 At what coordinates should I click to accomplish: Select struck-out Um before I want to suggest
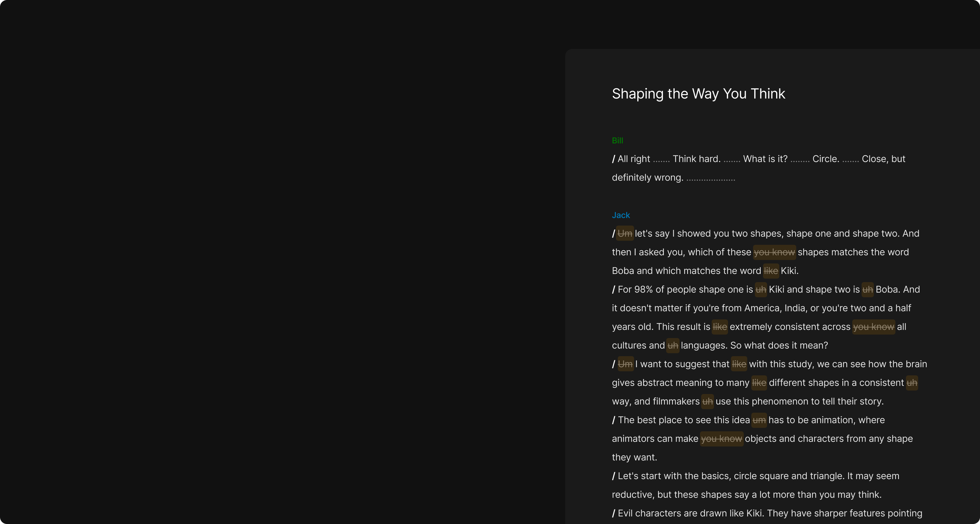pyautogui.click(x=625, y=364)
